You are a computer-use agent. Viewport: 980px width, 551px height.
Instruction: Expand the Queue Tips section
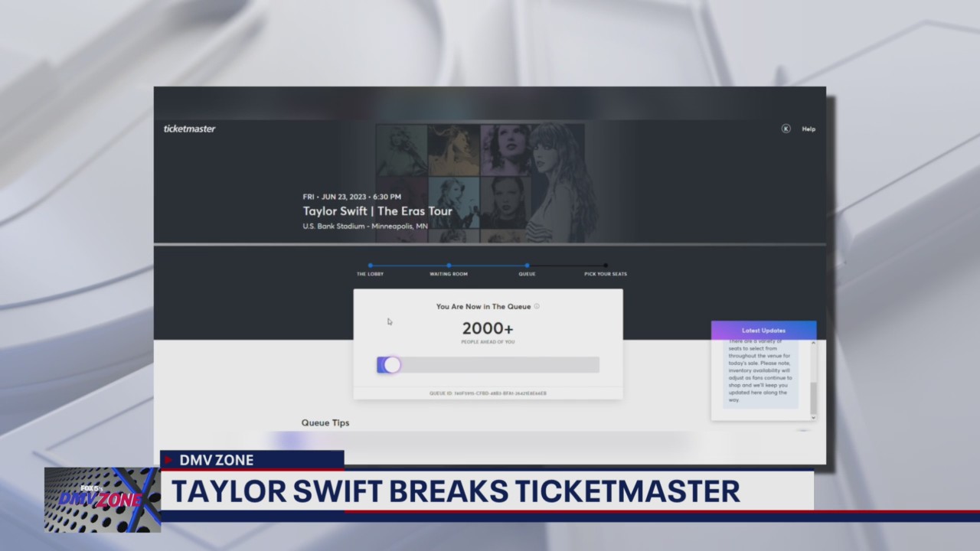tap(325, 422)
